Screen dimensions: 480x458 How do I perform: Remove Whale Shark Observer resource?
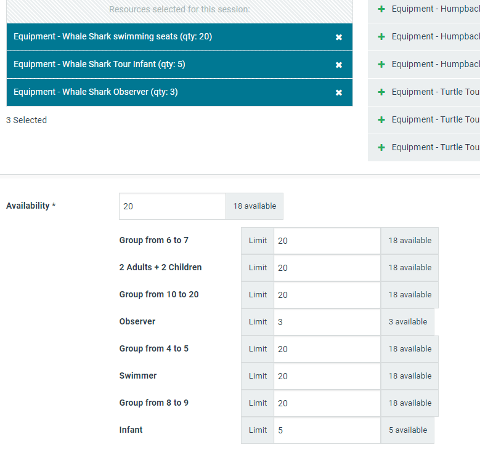tap(339, 92)
